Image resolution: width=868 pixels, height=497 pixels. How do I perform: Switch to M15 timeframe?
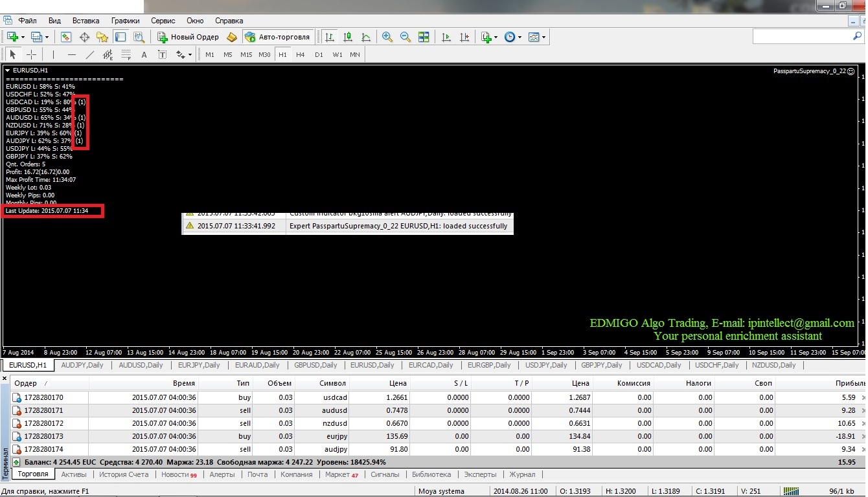[x=246, y=54]
